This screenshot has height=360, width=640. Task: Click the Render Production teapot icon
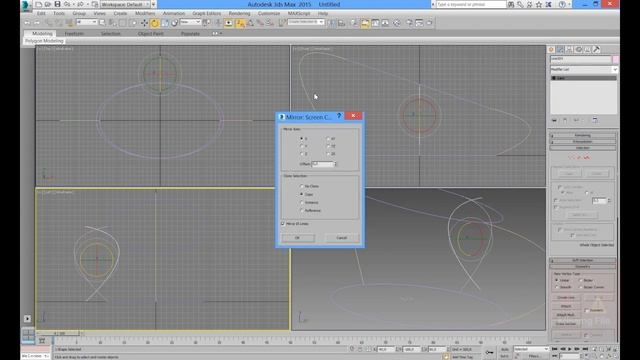click(429, 23)
